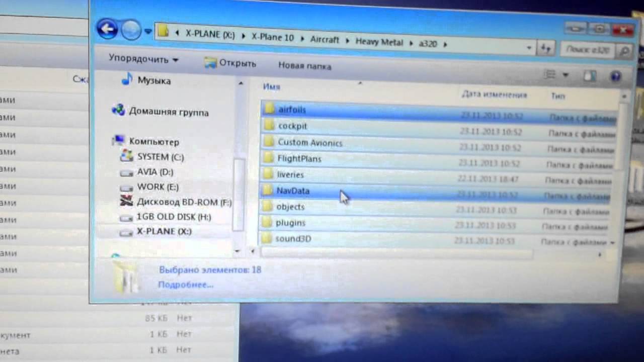The height and width of the screenshot is (362, 644).
Task: Click the magnifier search icon
Action: (x=624, y=51)
